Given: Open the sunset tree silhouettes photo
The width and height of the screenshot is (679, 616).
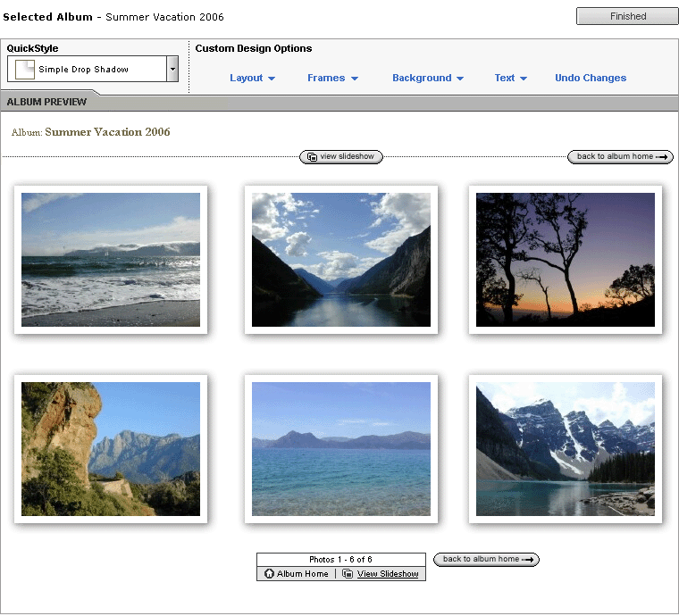Looking at the screenshot, I should [x=566, y=260].
